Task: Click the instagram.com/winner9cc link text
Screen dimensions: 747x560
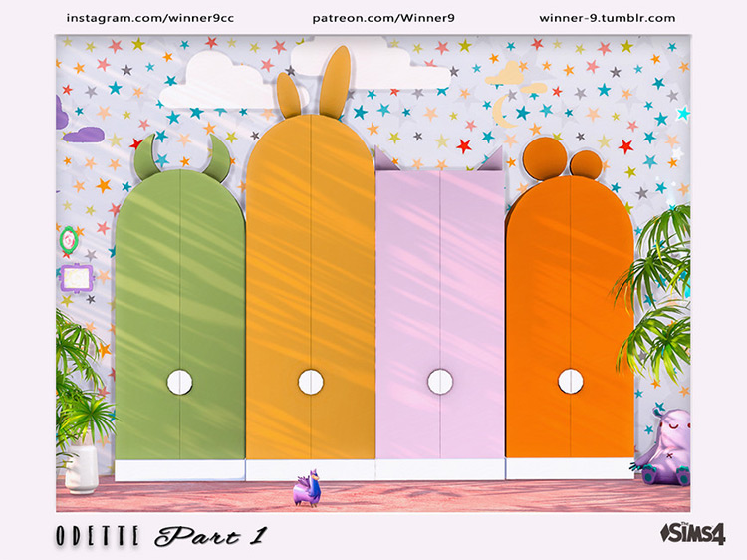Action: click(150, 19)
